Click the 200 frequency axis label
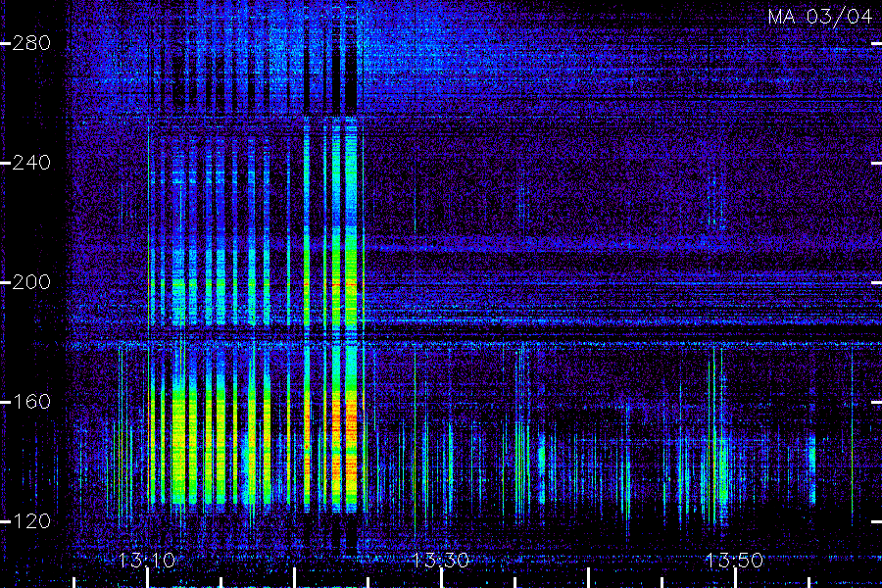Image resolution: width=882 pixels, height=588 pixels. coord(31,282)
